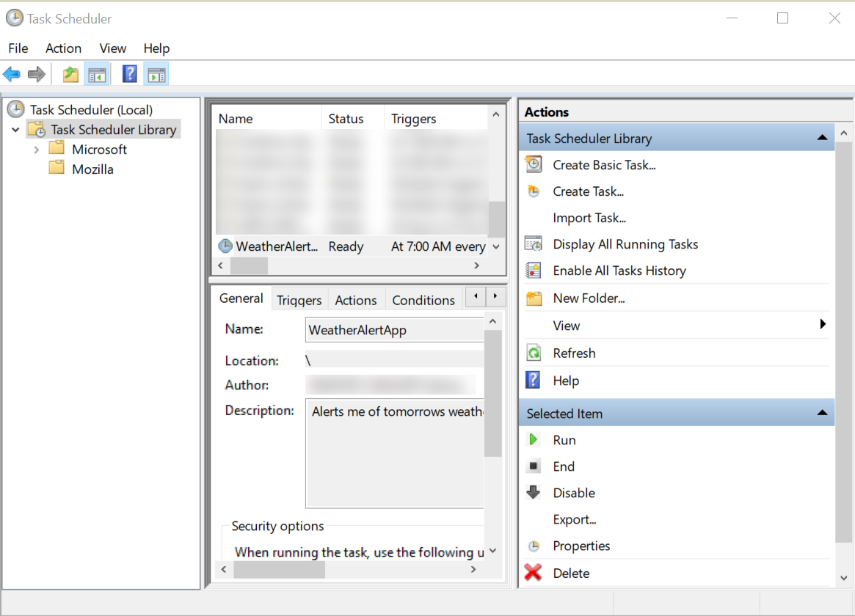Click the Task Scheduler Library folder icon
This screenshot has height=616, width=855.
[x=37, y=130]
